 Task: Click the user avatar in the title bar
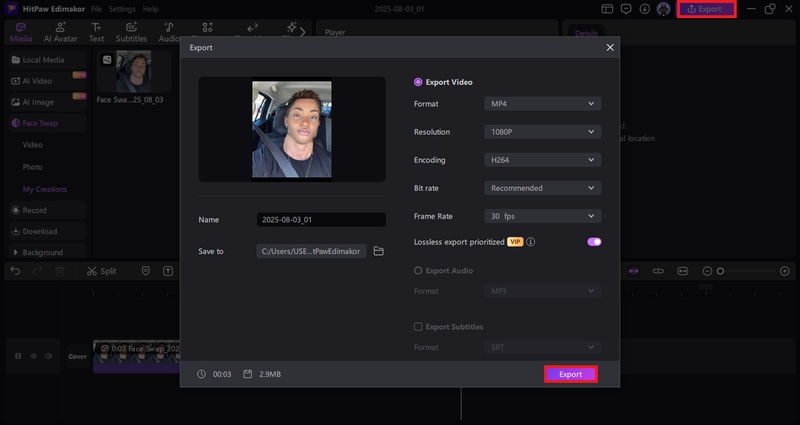pos(663,9)
